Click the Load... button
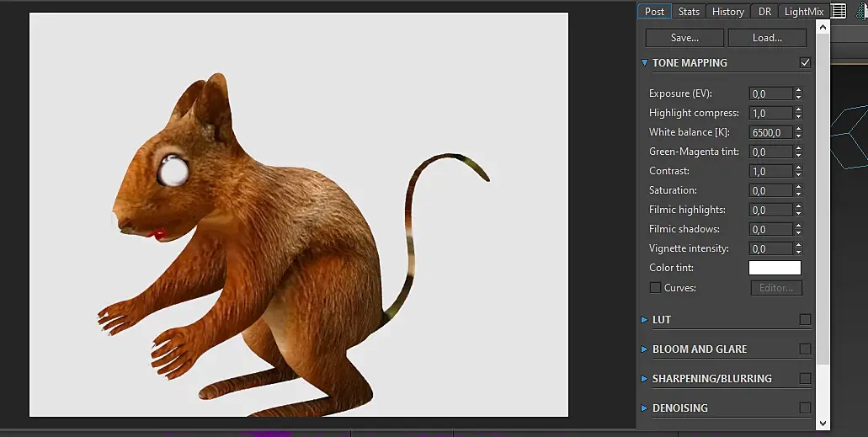The height and width of the screenshot is (437, 868). pyautogui.click(x=767, y=38)
